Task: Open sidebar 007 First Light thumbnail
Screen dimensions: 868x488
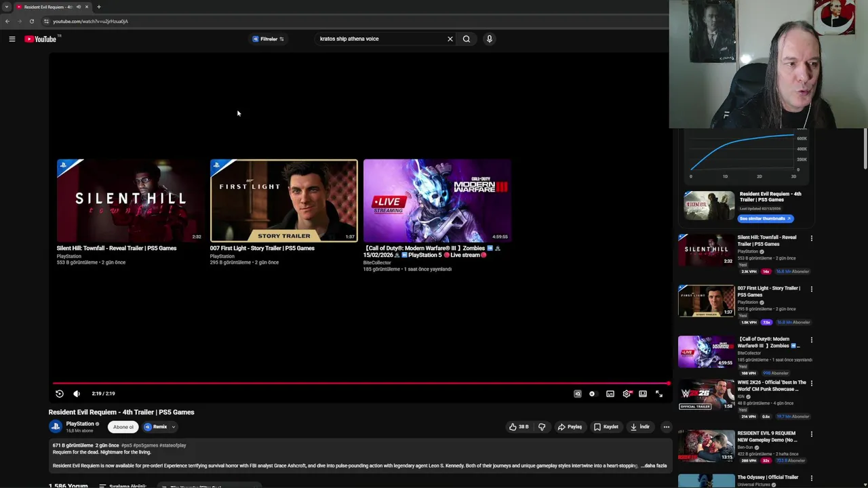Action: click(x=706, y=301)
